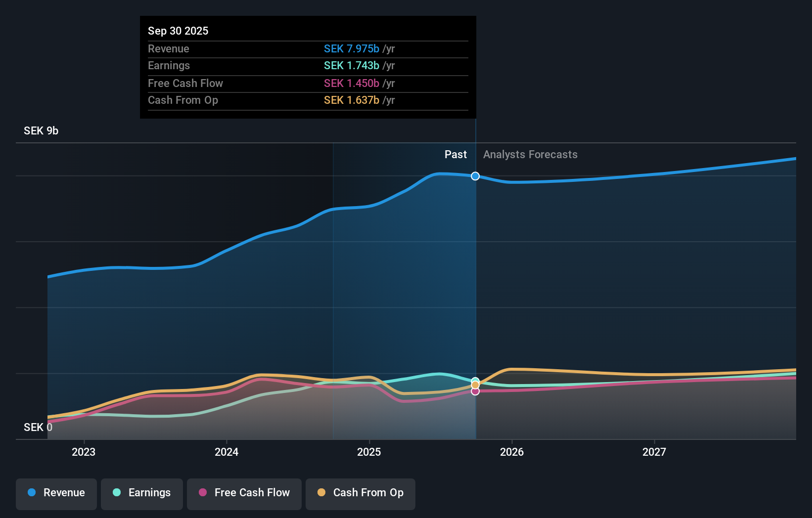Click the Past/Forecast divider line
The width and height of the screenshot is (812, 518).
pos(475,297)
